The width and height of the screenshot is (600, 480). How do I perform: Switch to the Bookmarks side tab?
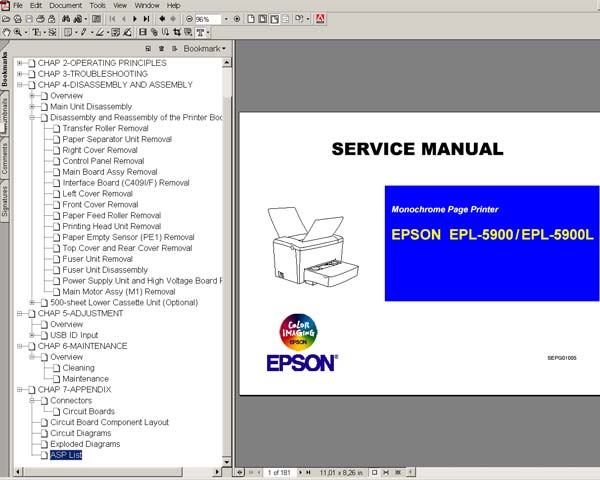pyautogui.click(x=4, y=69)
